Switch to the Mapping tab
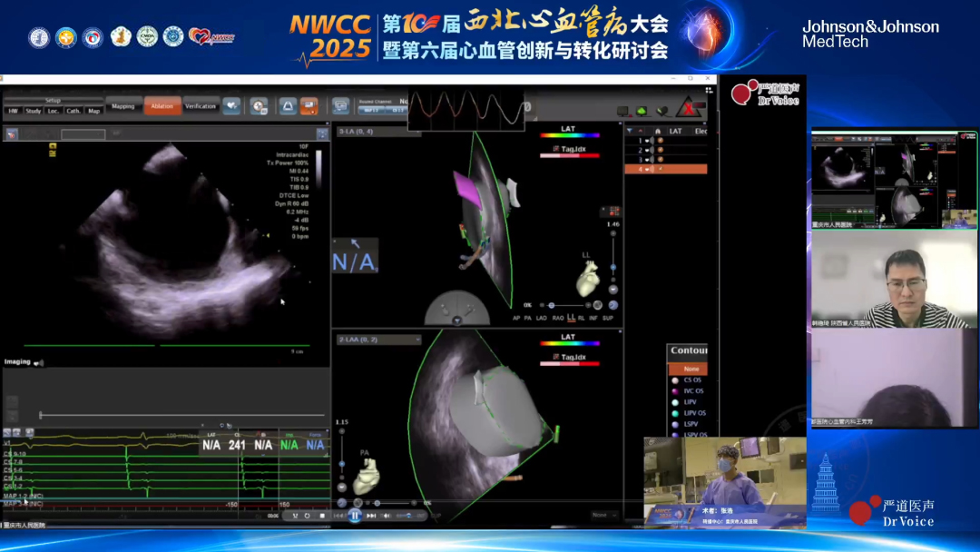Screen dimensions: 980x552 (x=123, y=106)
